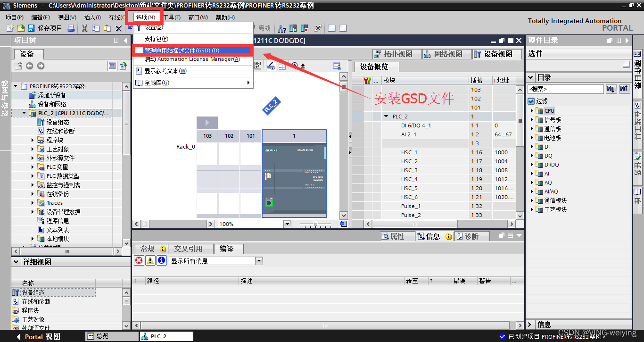Image resolution: width=644 pixels, height=342 pixels.
Task: Click the paste toolbar icon
Action: (107, 28)
